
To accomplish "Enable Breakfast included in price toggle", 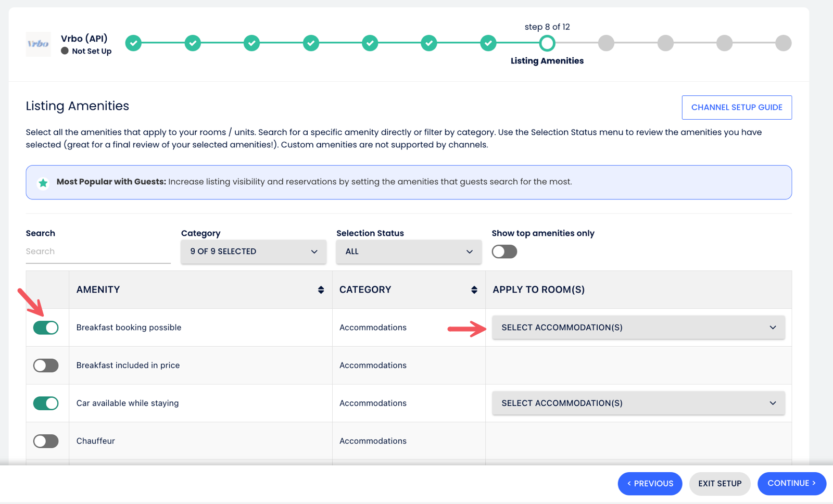I will click(46, 366).
